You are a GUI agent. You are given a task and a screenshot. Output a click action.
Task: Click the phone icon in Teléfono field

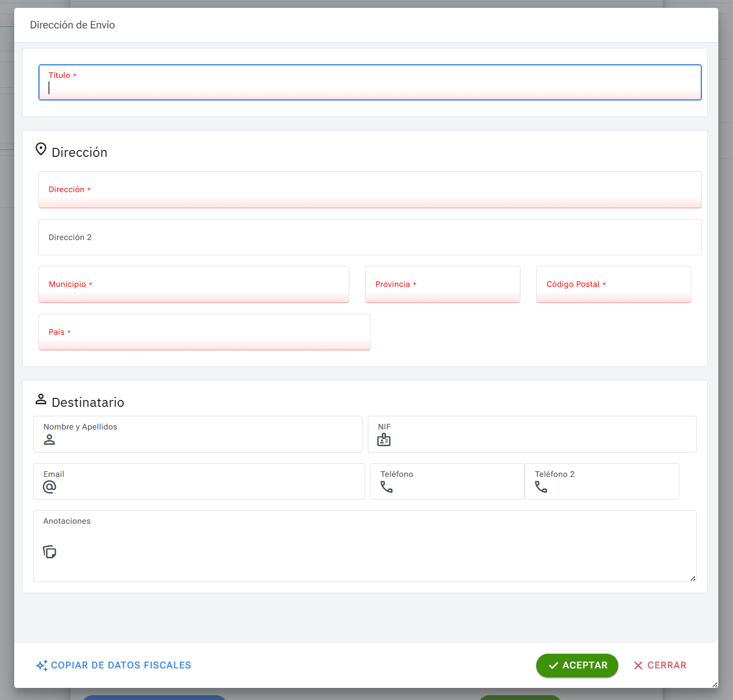pyautogui.click(x=387, y=487)
